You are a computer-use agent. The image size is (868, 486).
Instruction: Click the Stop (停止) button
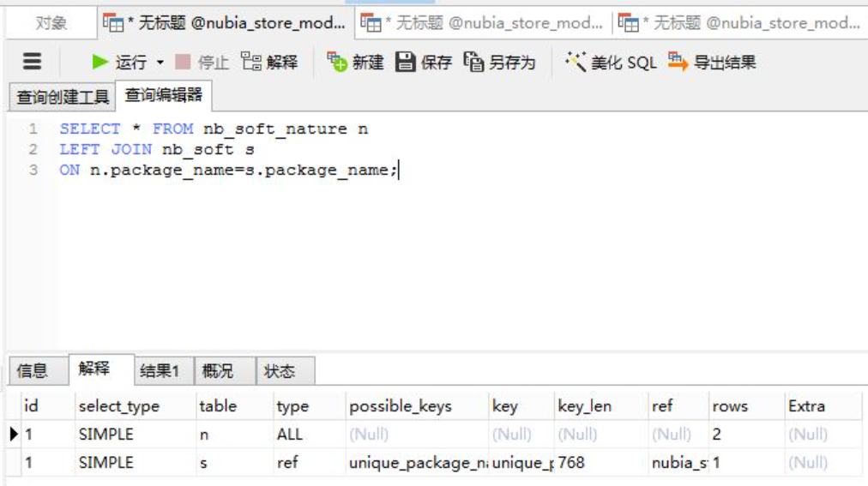click(x=202, y=62)
